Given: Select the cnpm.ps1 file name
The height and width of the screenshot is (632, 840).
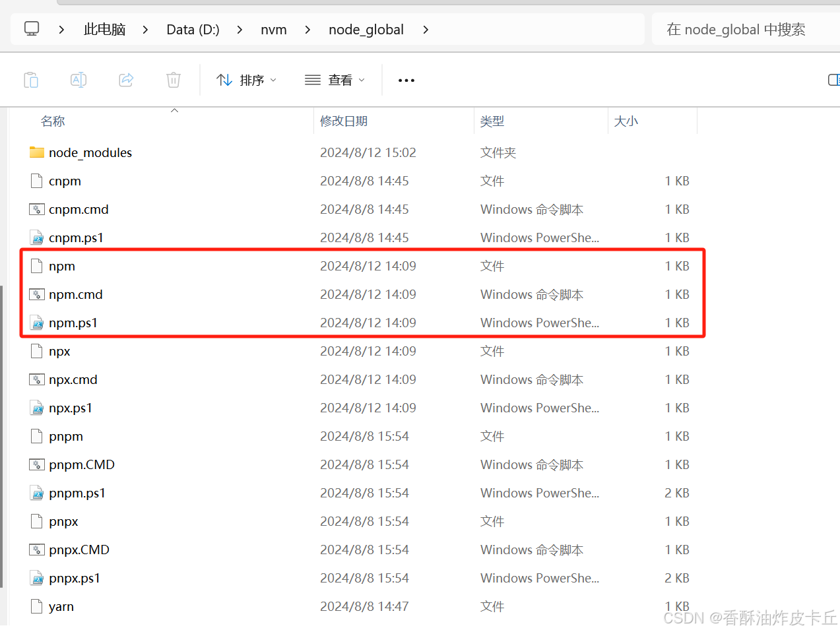Looking at the screenshot, I should (x=76, y=237).
